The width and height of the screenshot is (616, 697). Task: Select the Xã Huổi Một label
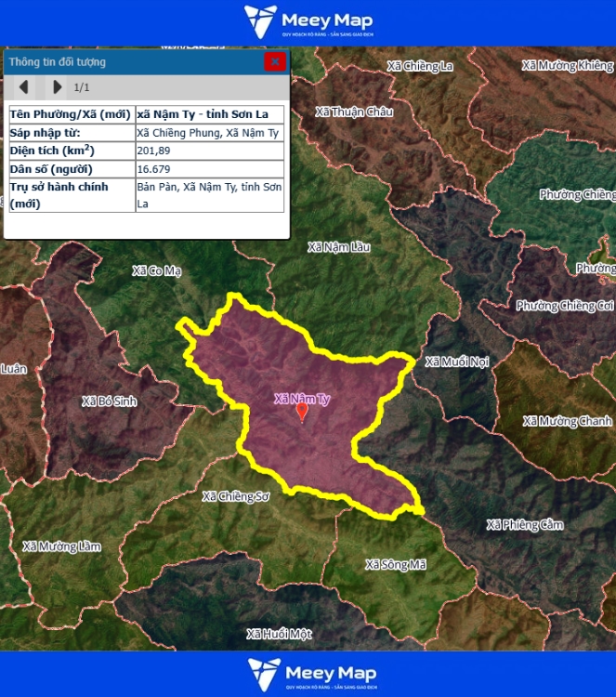(x=279, y=634)
